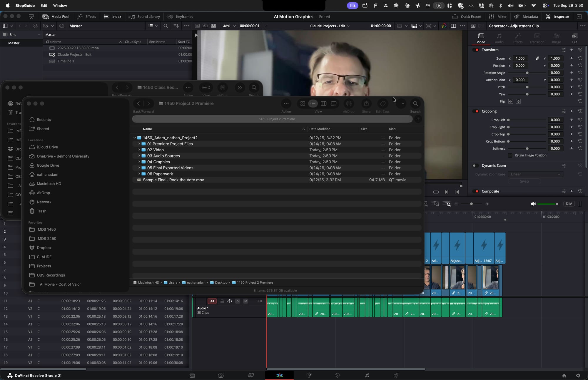This screenshot has height=380, width=588.
Task: Click the Finder Edit Tags icon
Action: pos(382,103)
